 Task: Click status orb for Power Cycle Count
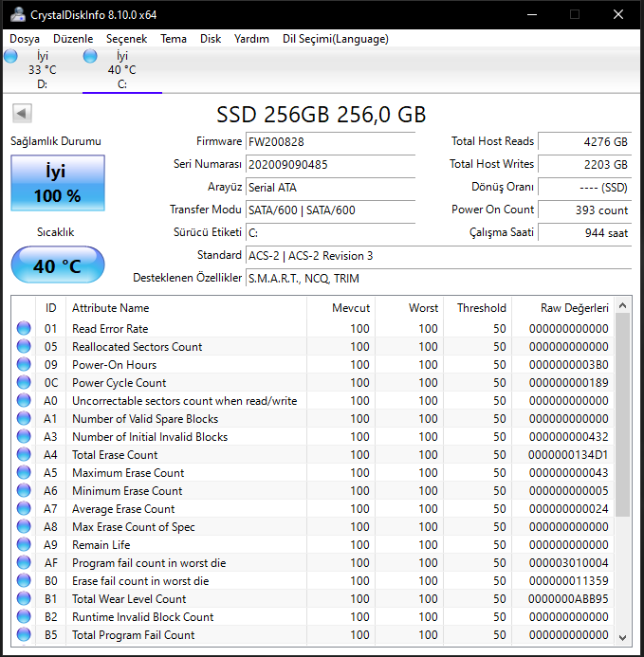[24, 382]
